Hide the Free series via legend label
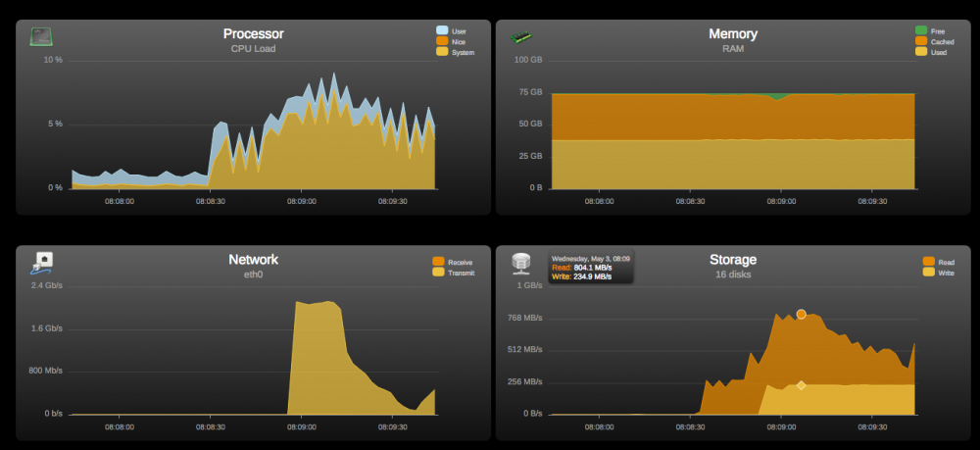The image size is (980, 450). (938, 31)
